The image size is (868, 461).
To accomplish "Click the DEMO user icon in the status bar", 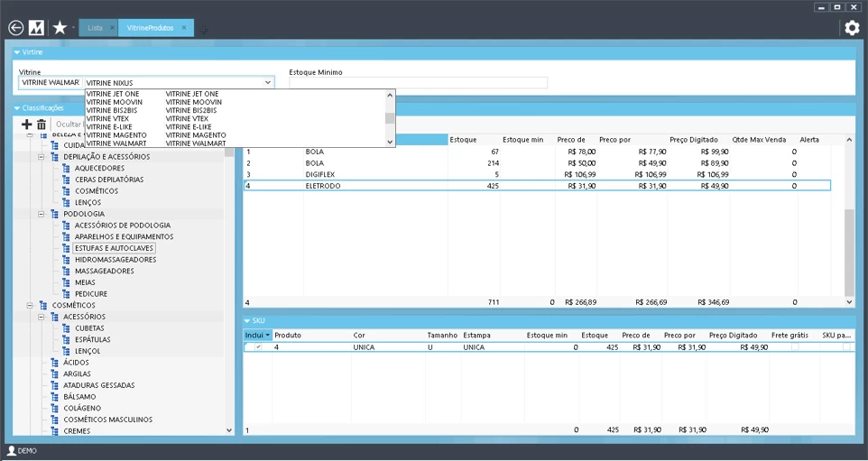I will (12, 451).
